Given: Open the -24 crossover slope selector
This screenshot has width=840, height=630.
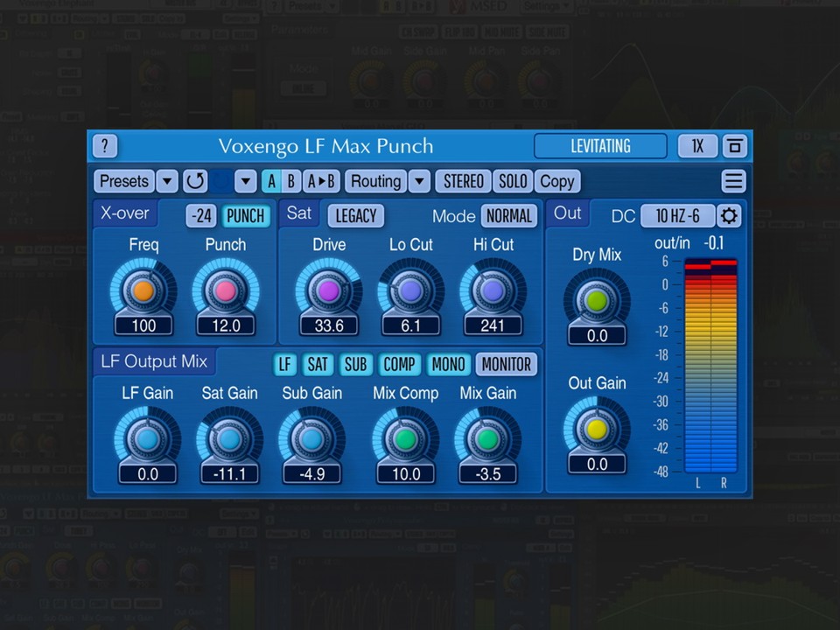Looking at the screenshot, I should point(201,216).
